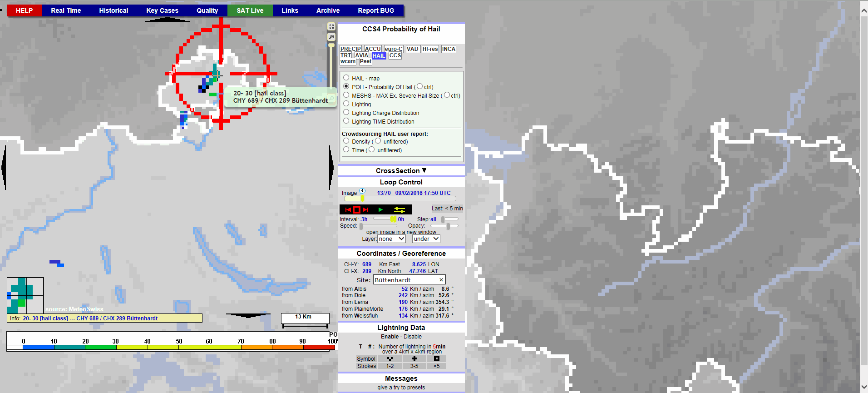Select Lighting Charge Distribution radio

pos(346,112)
